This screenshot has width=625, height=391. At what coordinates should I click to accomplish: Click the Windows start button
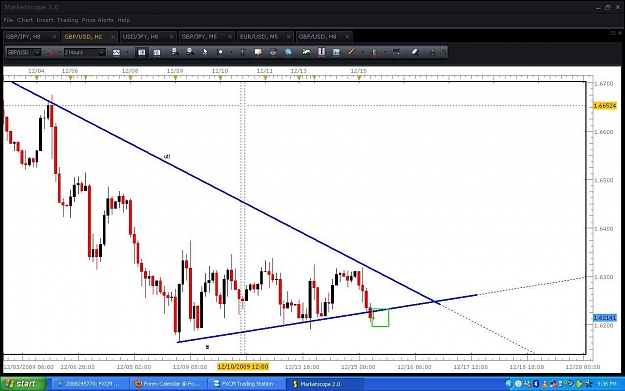[x=23, y=384]
